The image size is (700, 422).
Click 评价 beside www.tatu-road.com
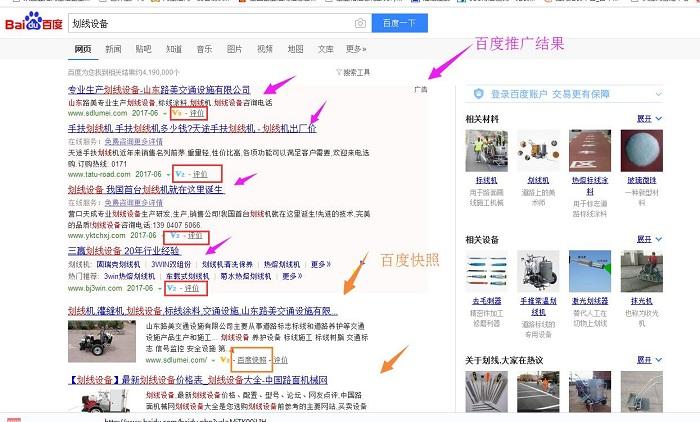(x=200, y=174)
